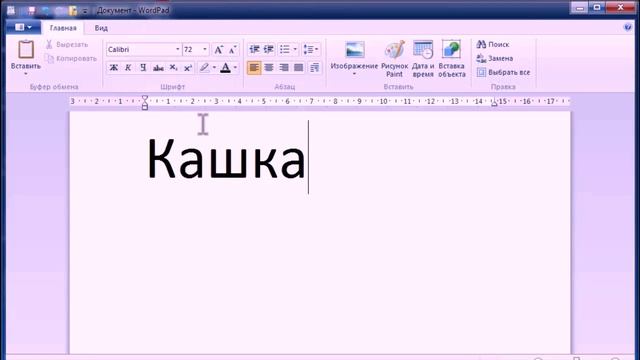Insert a Рисунок Paint drawing

(395, 58)
